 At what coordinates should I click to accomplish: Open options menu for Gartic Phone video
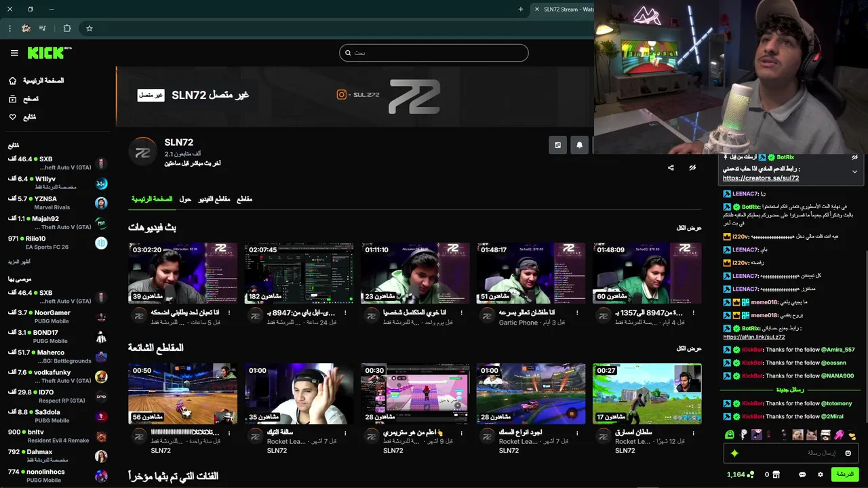pos(577,313)
